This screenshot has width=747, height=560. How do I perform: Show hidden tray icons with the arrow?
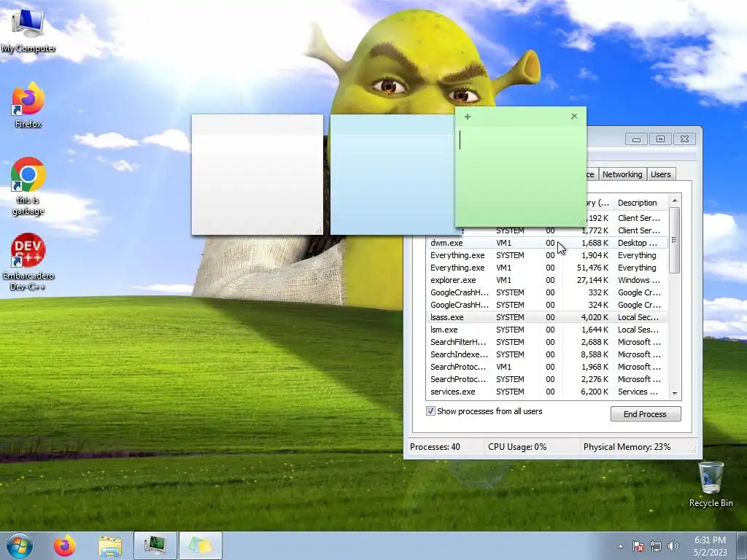pyautogui.click(x=620, y=546)
